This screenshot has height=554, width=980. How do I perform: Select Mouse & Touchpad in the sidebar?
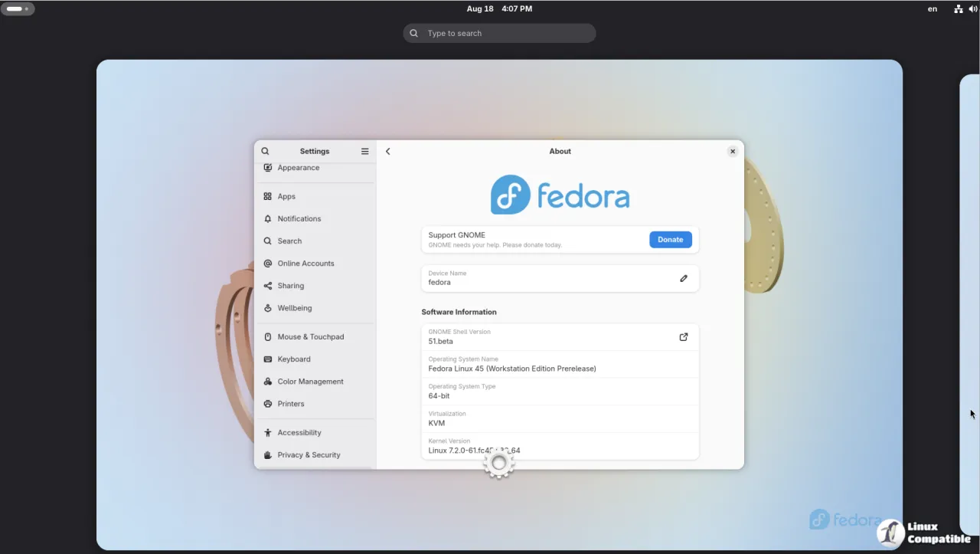315,337
